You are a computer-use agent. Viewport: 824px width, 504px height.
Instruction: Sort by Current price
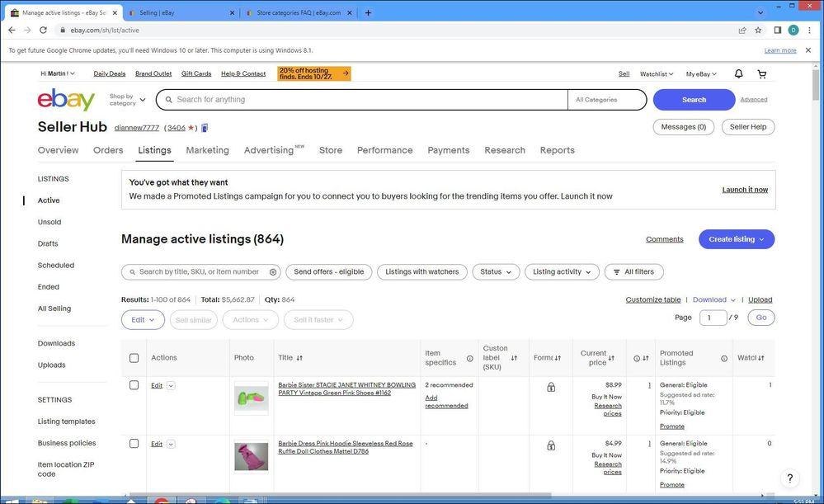point(611,358)
